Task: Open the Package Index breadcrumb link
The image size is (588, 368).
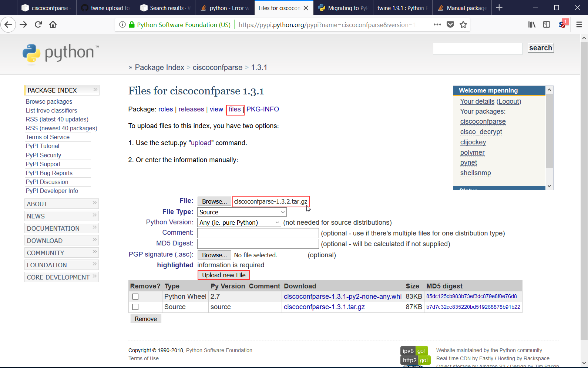Action: (x=159, y=67)
